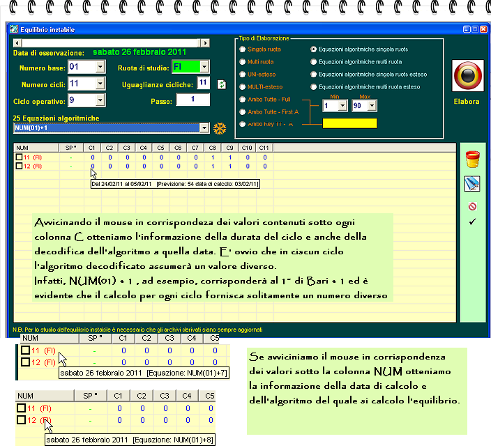Click the orange snowflake icon
491x448 pixels.
220,128
